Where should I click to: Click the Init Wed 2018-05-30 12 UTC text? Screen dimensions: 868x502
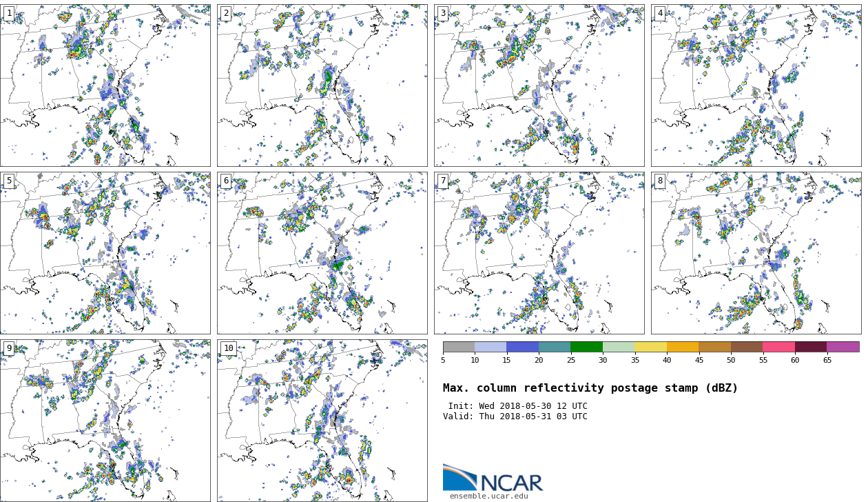tap(517, 406)
